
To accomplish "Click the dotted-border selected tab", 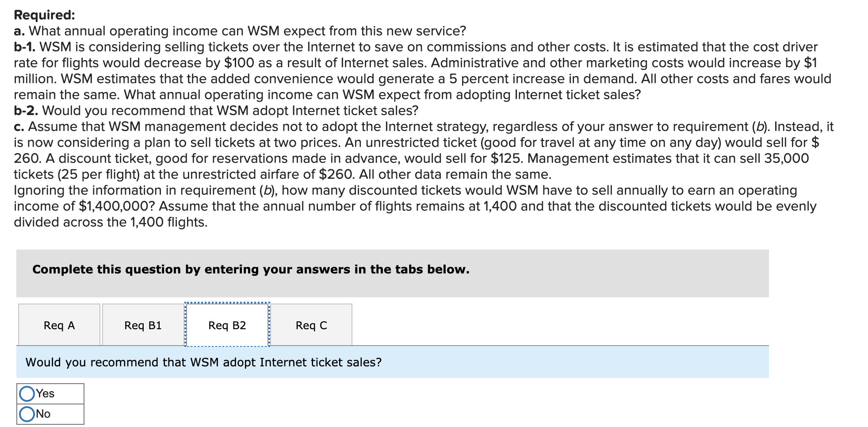I will (x=227, y=325).
